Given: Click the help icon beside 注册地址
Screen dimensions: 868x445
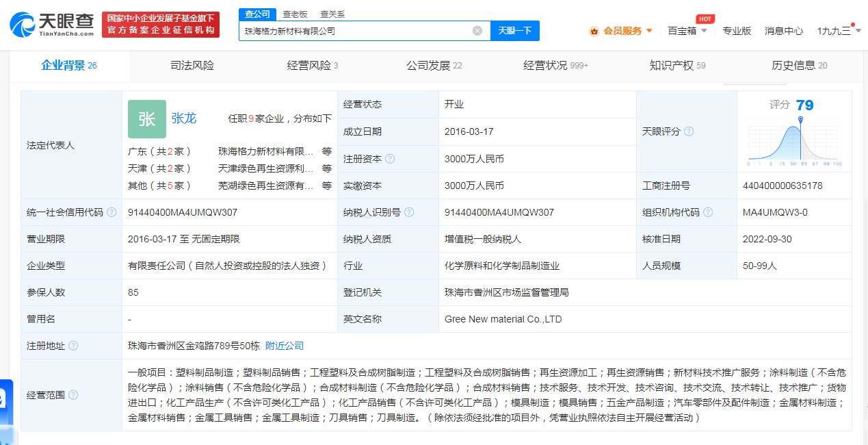Looking at the screenshot, I should [73, 346].
